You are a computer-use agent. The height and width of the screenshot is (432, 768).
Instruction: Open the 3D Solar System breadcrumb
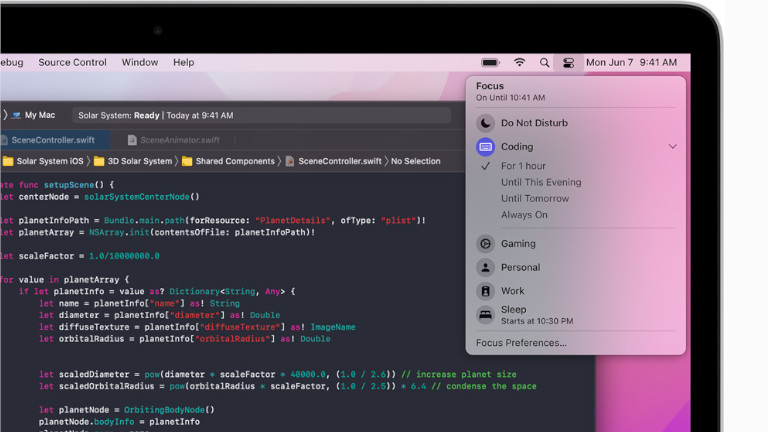coord(140,161)
